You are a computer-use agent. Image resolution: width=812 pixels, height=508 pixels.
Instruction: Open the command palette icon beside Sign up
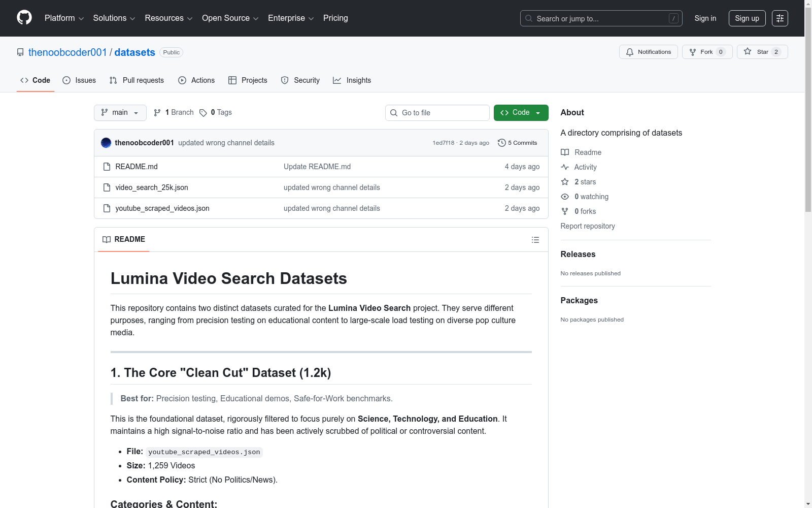(780, 18)
